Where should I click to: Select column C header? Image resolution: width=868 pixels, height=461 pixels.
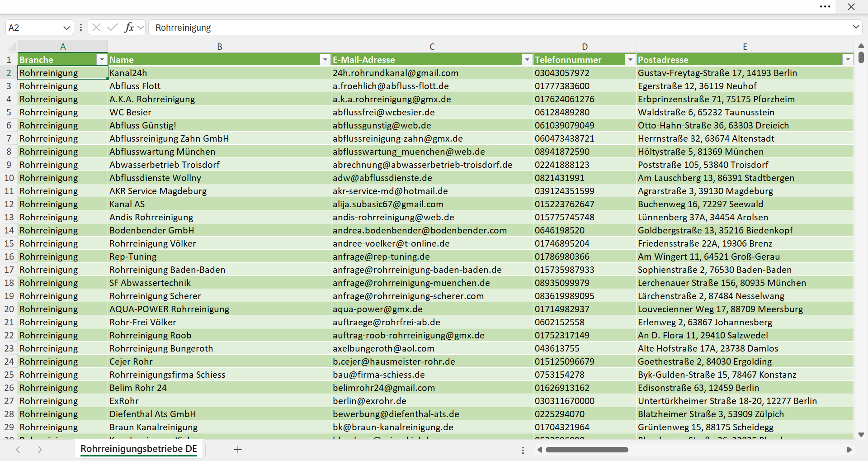click(x=432, y=47)
